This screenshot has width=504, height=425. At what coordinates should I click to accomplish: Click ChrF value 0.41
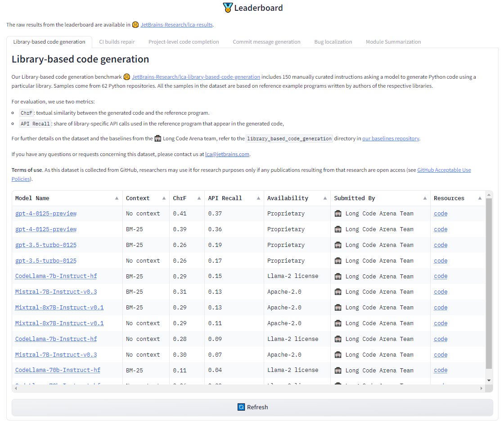180,214
